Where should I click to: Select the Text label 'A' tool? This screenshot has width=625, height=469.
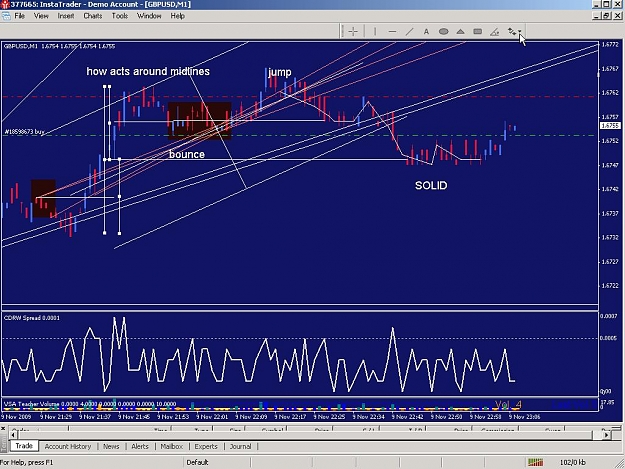(426, 31)
